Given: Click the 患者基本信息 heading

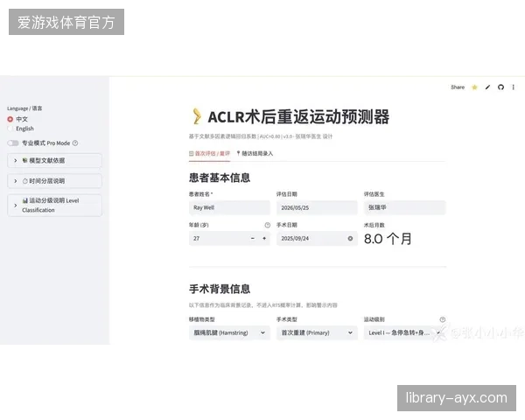Looking at the screenshot, I should pyautogui.click(x=220, y=178).
